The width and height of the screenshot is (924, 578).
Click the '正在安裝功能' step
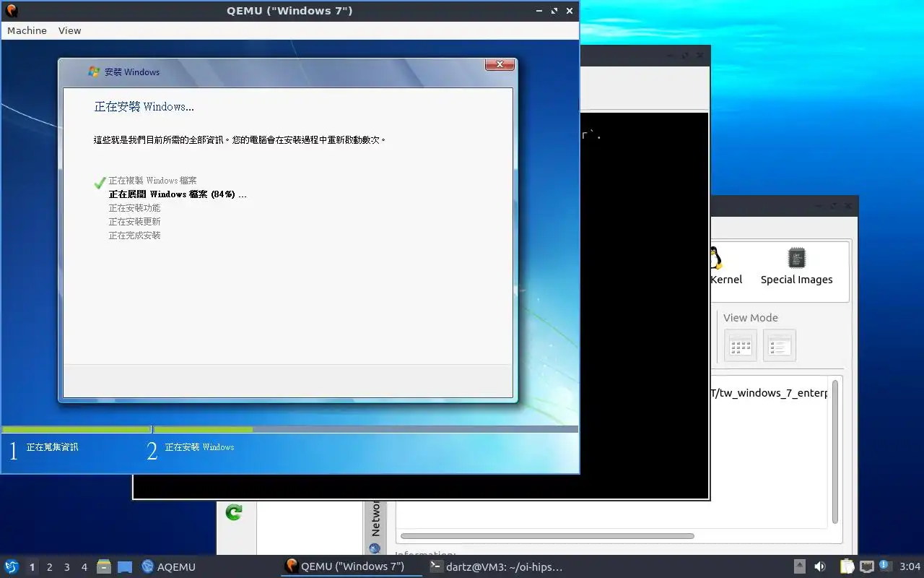pyautogui.click(x=134, y=208)
